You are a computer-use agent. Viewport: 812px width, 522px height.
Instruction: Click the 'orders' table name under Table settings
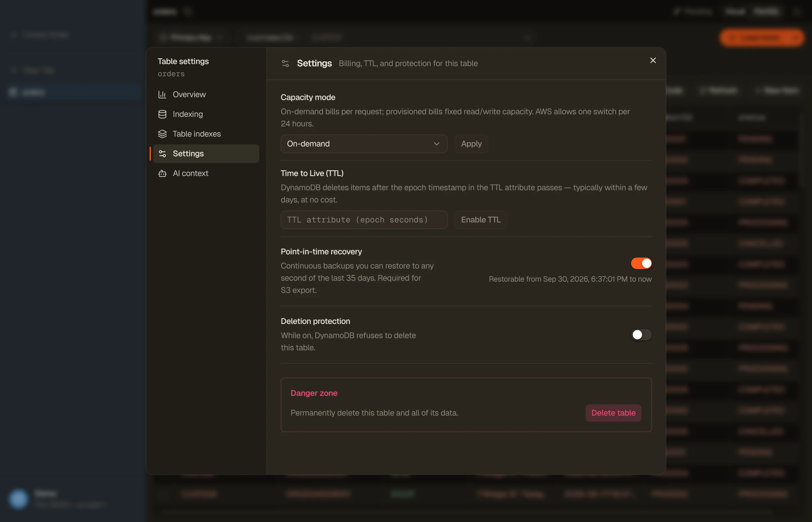click(171, 74)
